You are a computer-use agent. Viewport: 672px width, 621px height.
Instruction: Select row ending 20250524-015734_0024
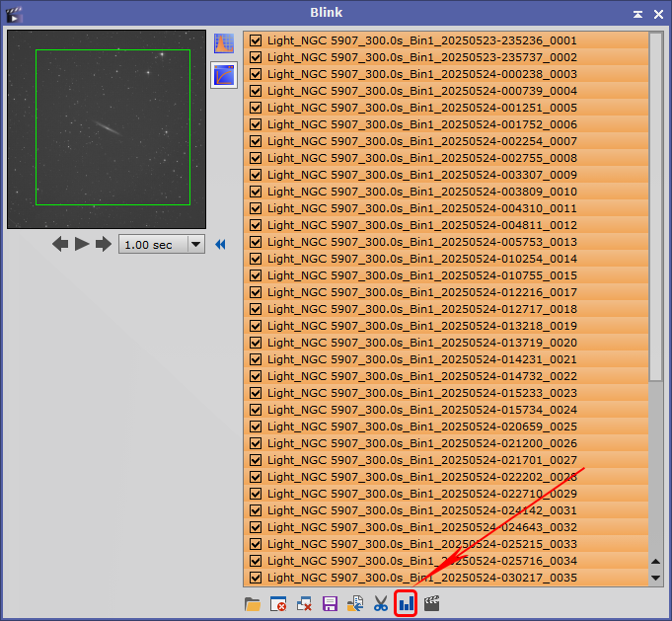[446, 410]
